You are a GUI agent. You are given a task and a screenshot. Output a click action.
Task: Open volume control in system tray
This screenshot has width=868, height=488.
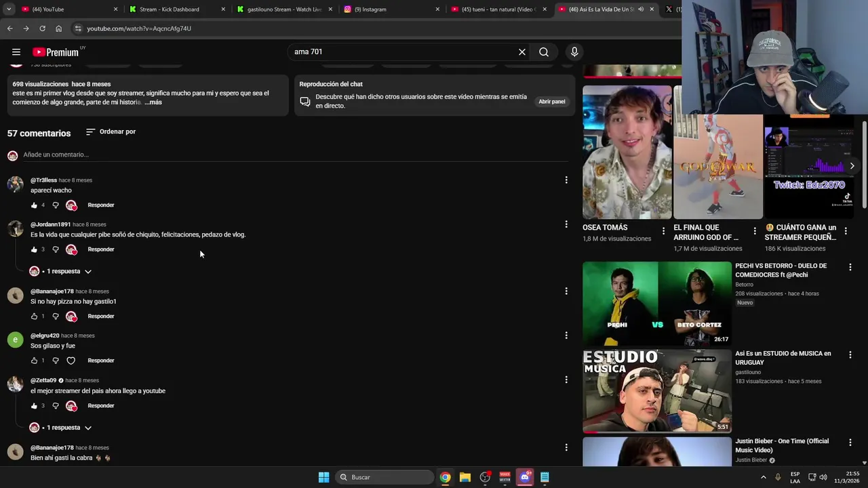pos(823,477)
